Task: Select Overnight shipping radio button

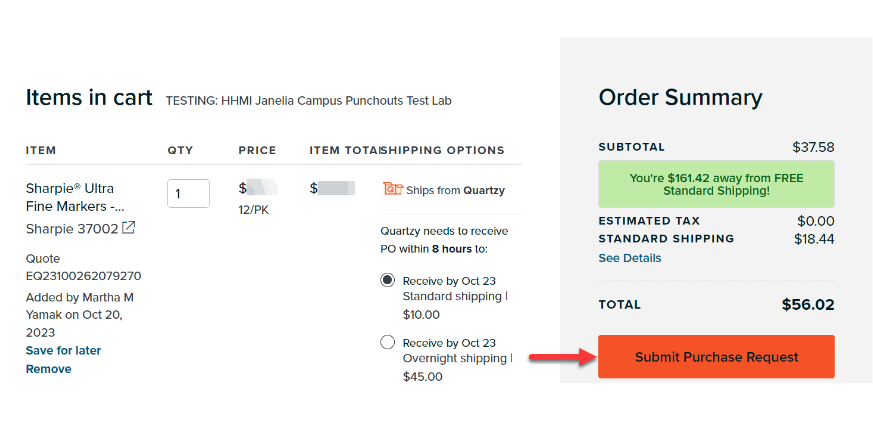Action: 388,342
